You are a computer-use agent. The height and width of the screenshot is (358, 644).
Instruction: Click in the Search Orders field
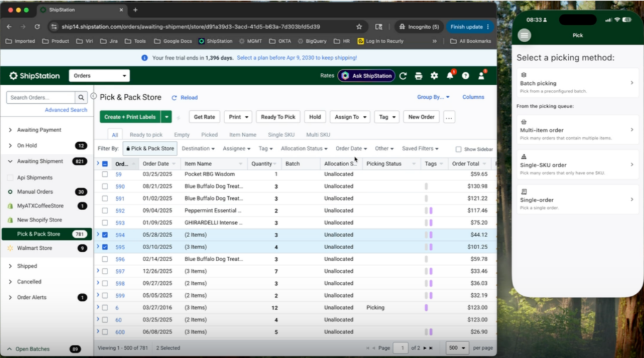click(x=41, y=98)
